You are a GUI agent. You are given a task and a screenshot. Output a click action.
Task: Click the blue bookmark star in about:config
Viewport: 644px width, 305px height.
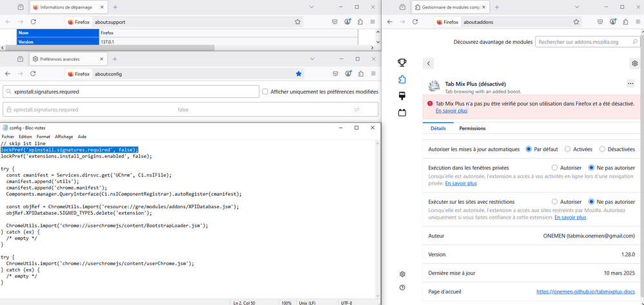pos(298,74)
